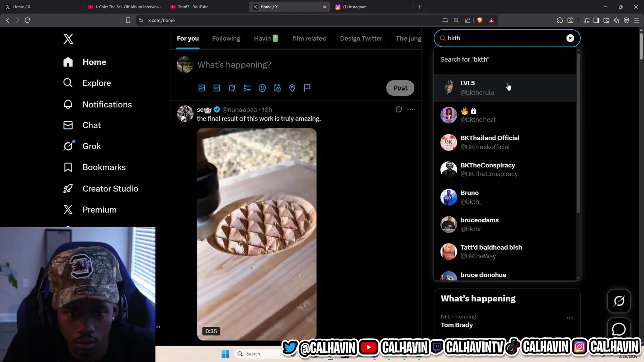
Task: Open Home in the X sidebar
Action: (x=85, y=62)
